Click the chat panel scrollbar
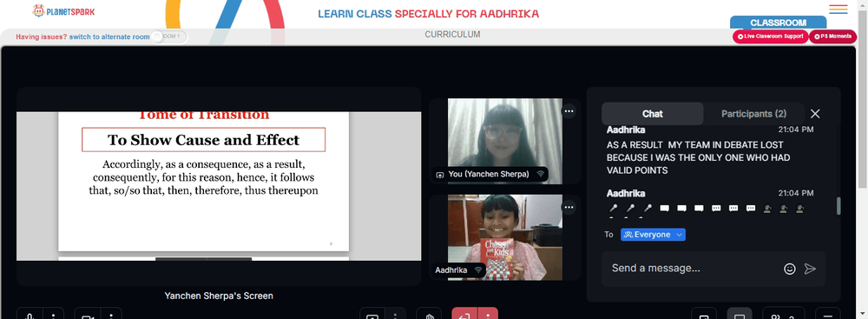The image size is (868, 319). 838,205
